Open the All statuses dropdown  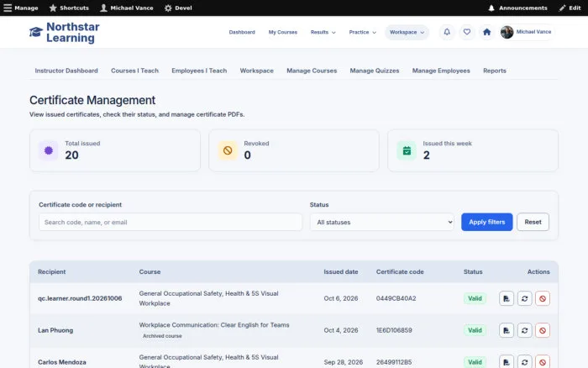tap(381, 222)
